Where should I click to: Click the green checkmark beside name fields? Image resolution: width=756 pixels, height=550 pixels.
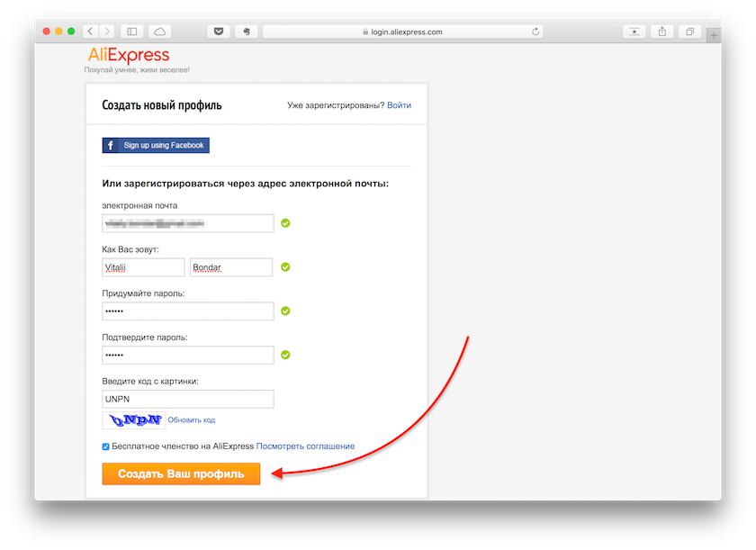[285, 267]
